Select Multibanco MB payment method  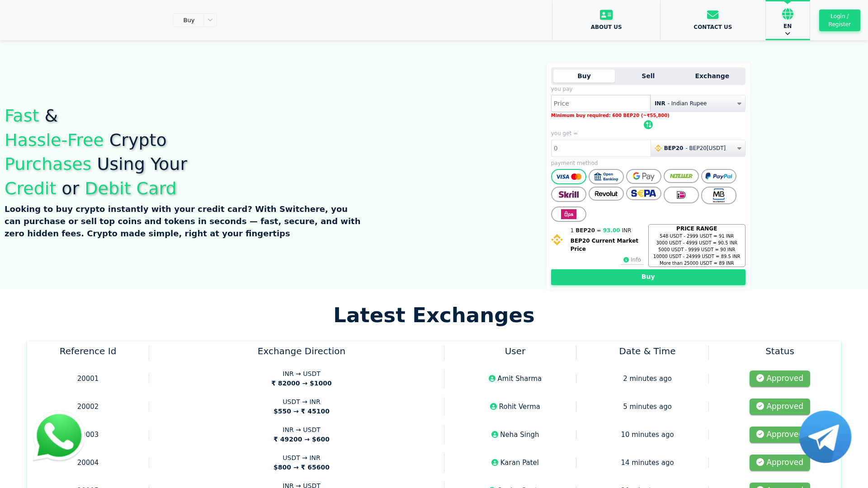[718, 195]
